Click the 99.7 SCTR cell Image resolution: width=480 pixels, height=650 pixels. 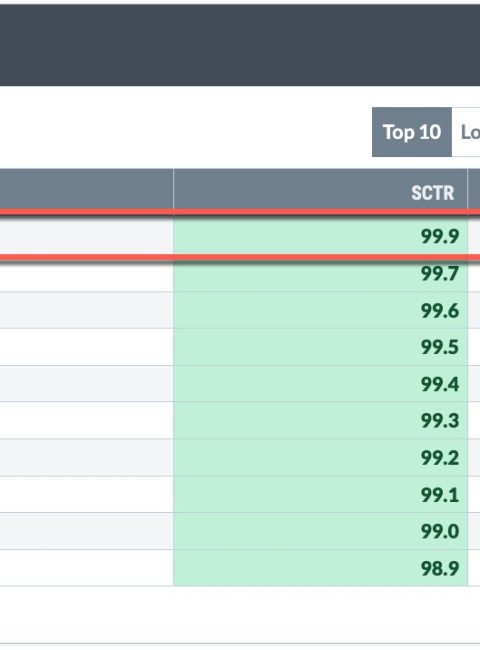pyautogui.click(x=320, y=274)
